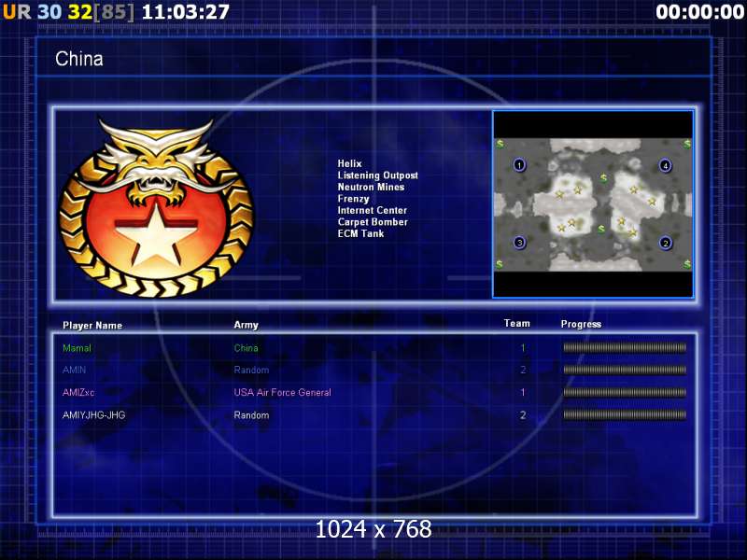Viewport: 747px width, 560px height.
Task: Click the Player Name column header
Action: click(92, 325)
